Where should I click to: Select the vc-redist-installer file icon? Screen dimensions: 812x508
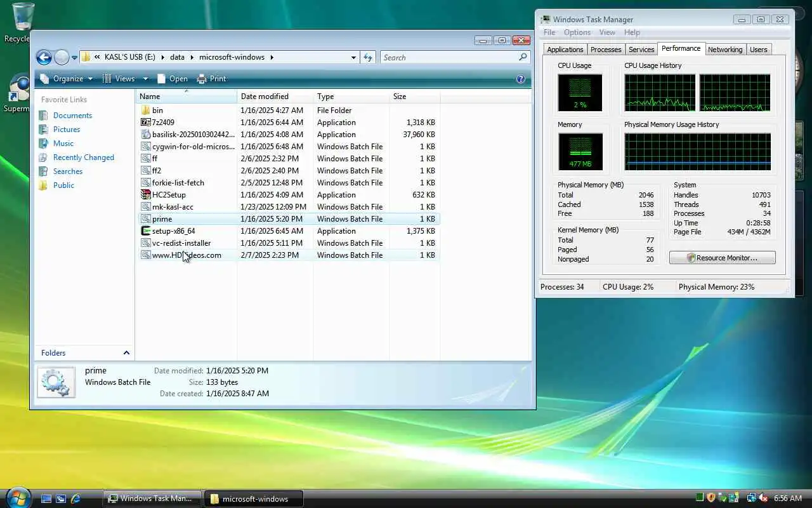[145, 243]
